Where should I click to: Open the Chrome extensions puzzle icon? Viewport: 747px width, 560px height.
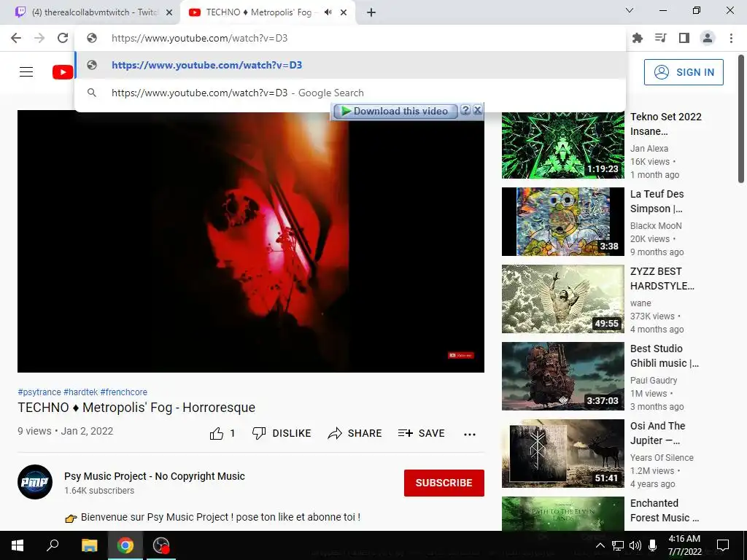point(638,38)
